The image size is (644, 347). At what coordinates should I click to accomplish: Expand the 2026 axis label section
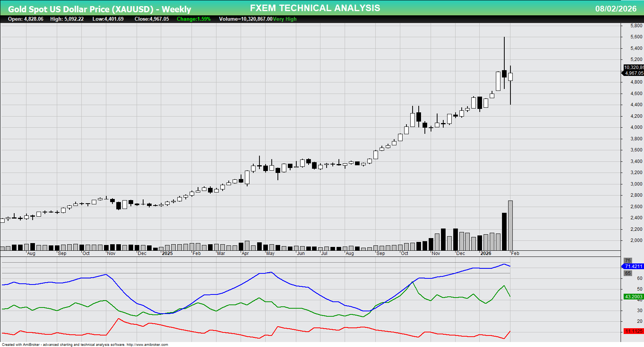pyautogui.click(x=486, y=253)
